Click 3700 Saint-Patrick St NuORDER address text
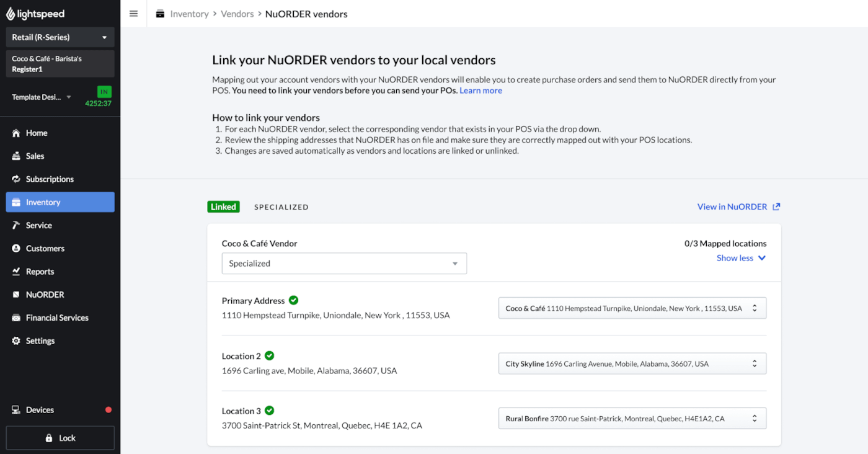This screenshot has height=454, width=868. 322,425
